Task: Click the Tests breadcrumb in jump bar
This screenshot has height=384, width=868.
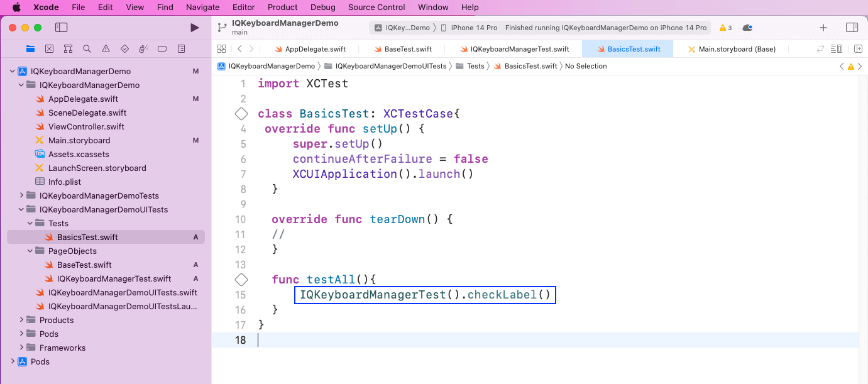Action: click(x=475, y=66)
